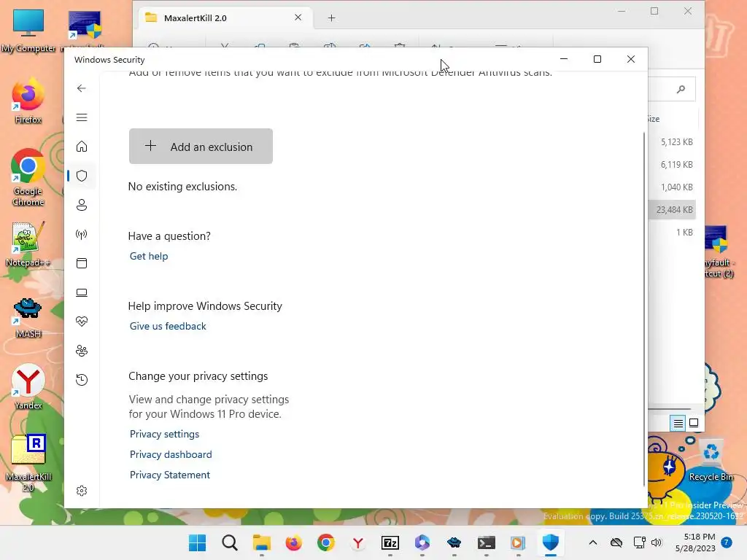
Task: Open the clock and date panel
Action: point(695,542)
